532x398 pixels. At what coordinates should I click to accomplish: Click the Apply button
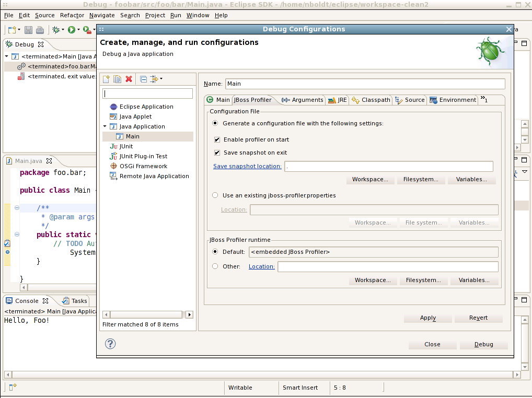tap(427, 318)
